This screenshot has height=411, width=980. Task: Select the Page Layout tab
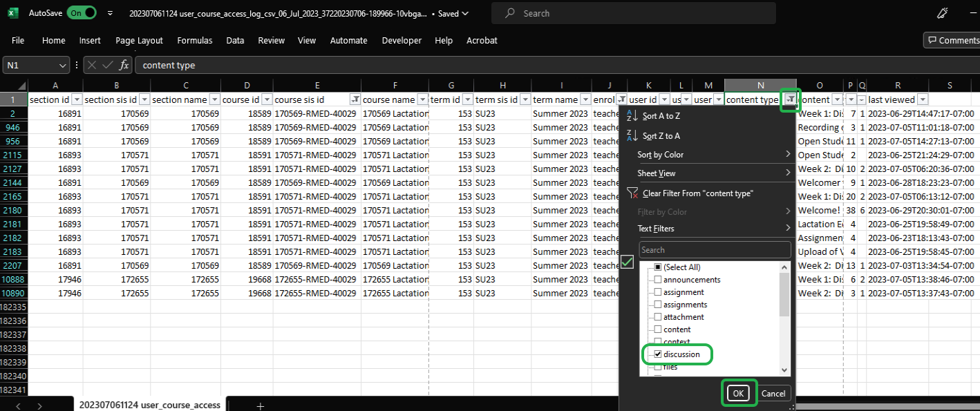point(140,41)
